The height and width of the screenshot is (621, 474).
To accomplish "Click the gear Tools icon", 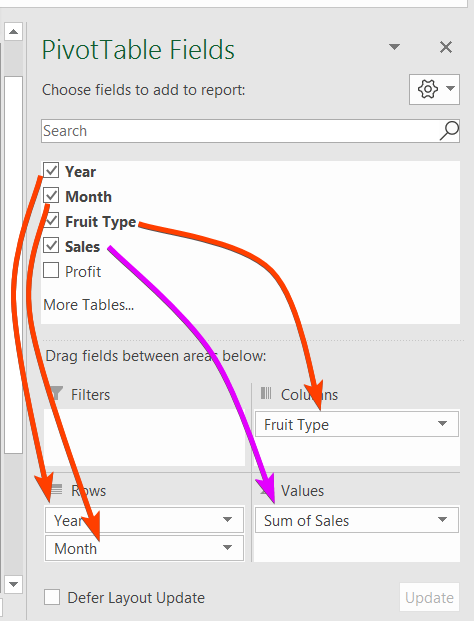I will point(428,89).
